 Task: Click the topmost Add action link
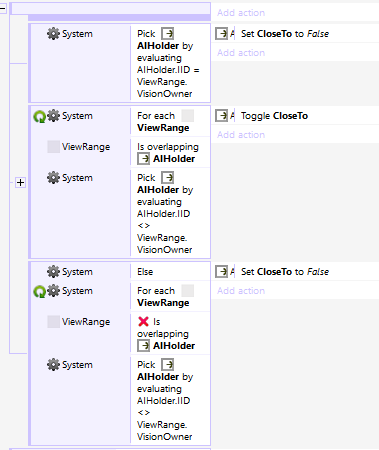click(241, 13)
